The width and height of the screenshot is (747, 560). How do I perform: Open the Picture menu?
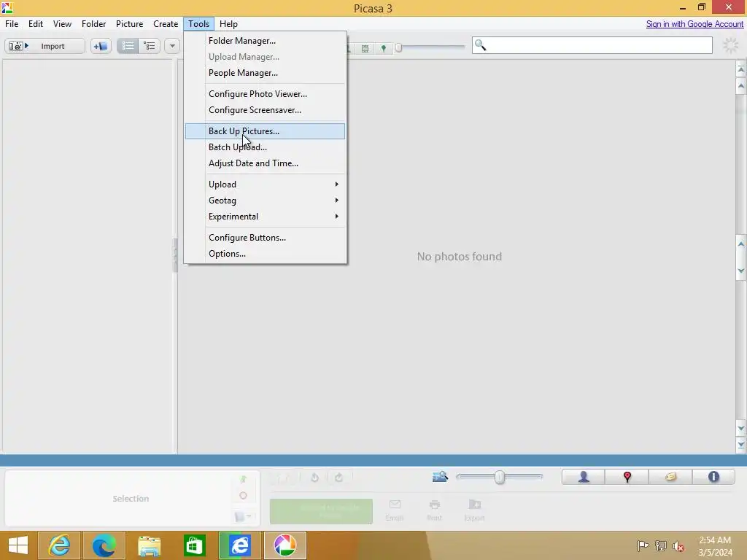129,24
